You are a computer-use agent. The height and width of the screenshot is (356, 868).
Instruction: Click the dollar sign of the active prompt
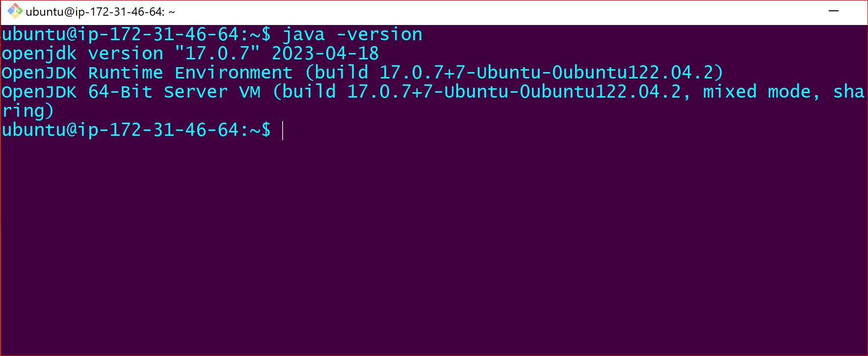click(266, 130)
